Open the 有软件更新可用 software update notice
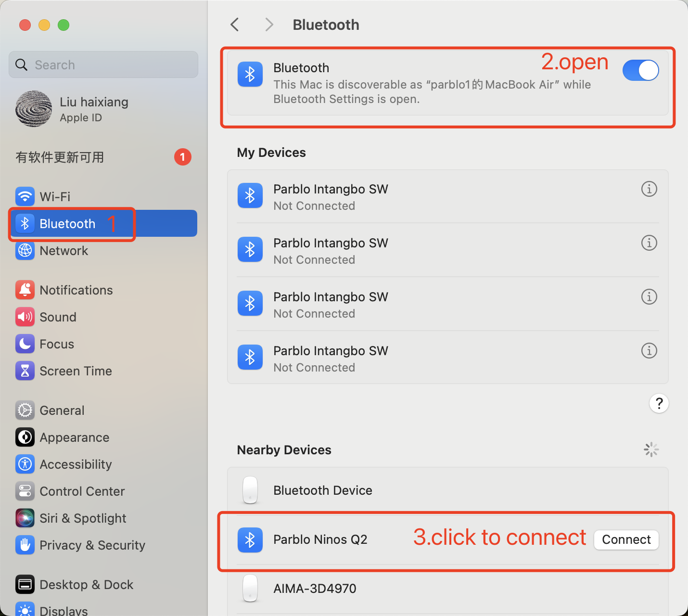 [103, 157]
